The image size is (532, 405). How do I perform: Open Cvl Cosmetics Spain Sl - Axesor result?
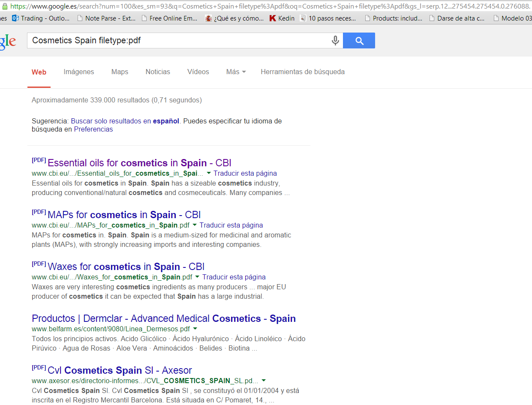(x=120, y=370)
